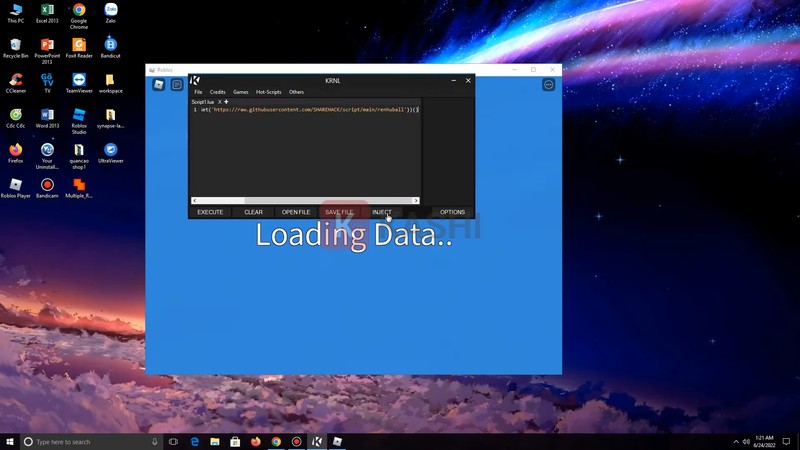Open the Roblox three-dots settings menu
The height and width of the screenshot is (450, 800).
(548, 85)
